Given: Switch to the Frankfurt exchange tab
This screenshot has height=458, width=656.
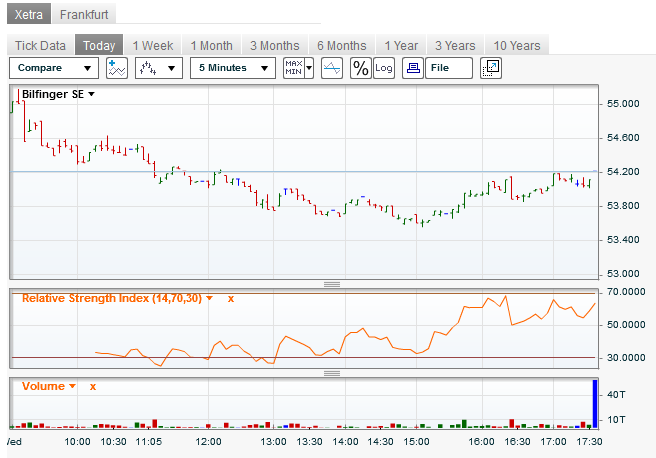Looking at the screenshot, I should point(84,14).
